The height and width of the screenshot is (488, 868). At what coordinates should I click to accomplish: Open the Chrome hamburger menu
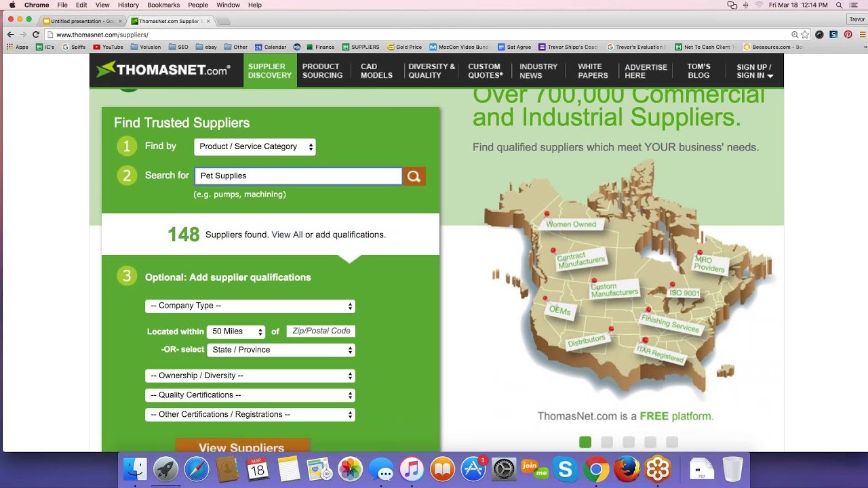[x=861, y=35]
